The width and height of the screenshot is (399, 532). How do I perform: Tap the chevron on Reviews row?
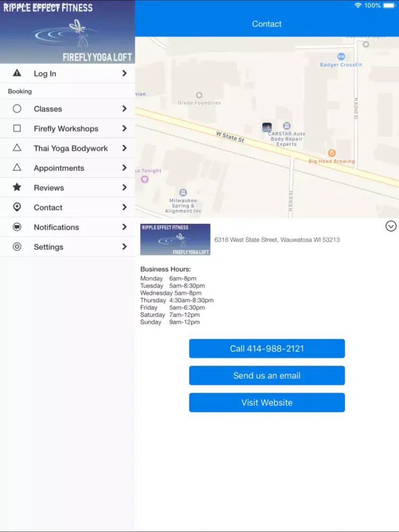pyautogui.click(x=124, y=187)
